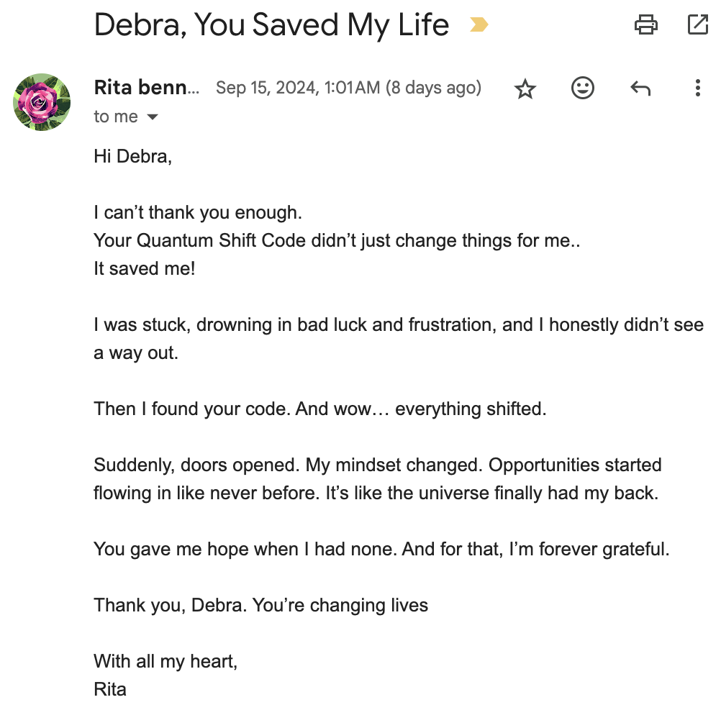This screenshot has height=728, width=721.
Task: Click the yellow importance marker beside subject
Action: (479, 24)
